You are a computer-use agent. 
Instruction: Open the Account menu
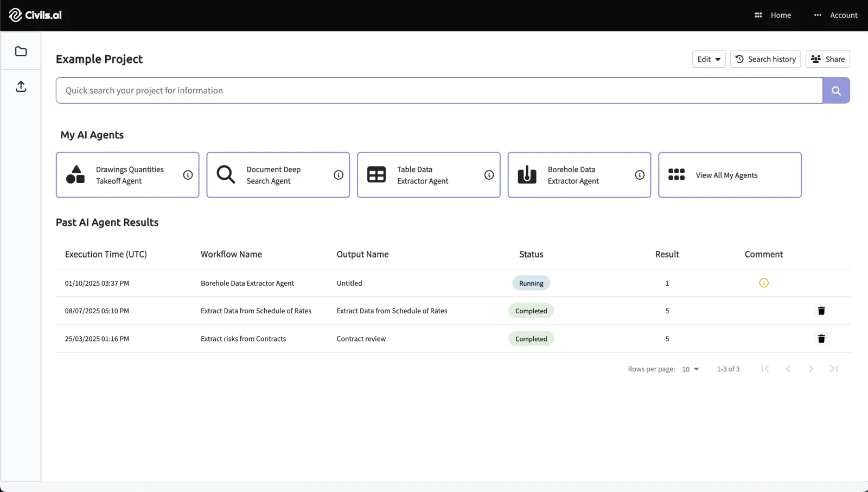[x=836, y=15]
